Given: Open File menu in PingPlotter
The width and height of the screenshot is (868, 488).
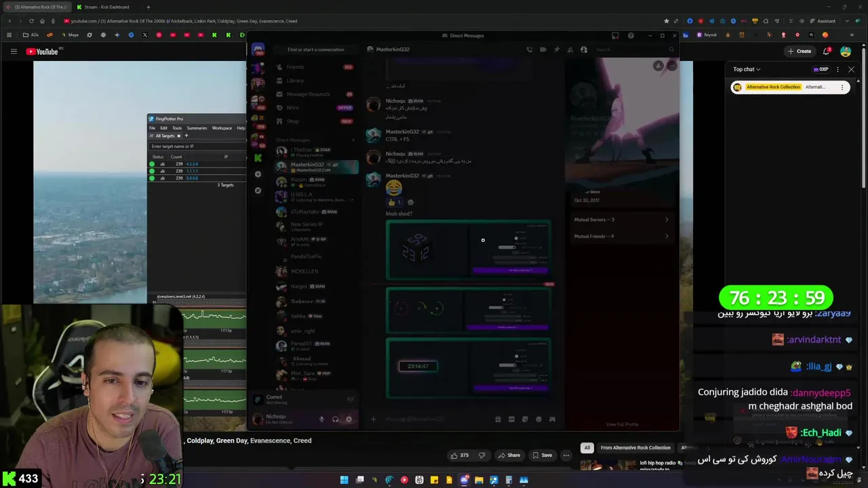Looking at the screenshot, I should coord(153,127).
